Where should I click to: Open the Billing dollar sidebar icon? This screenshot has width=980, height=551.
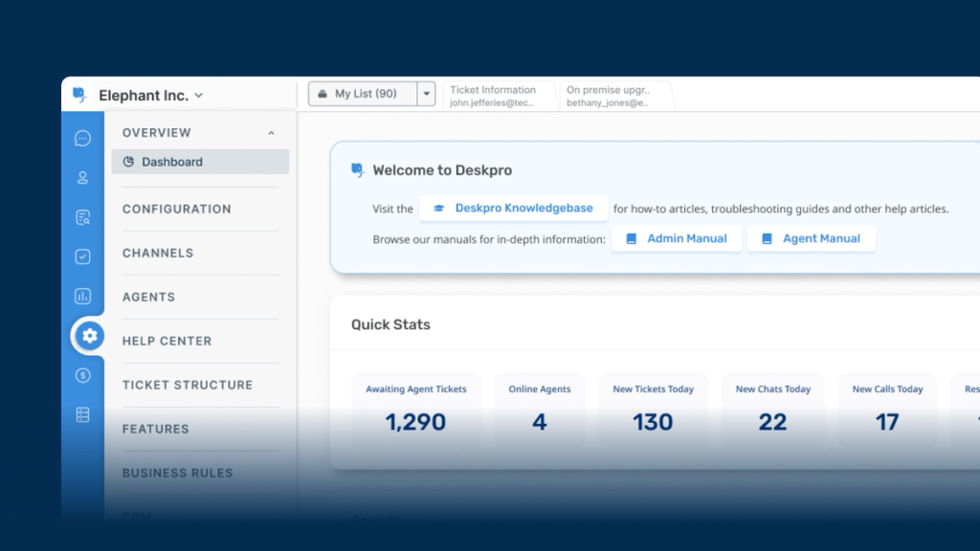tap(82, 375)
